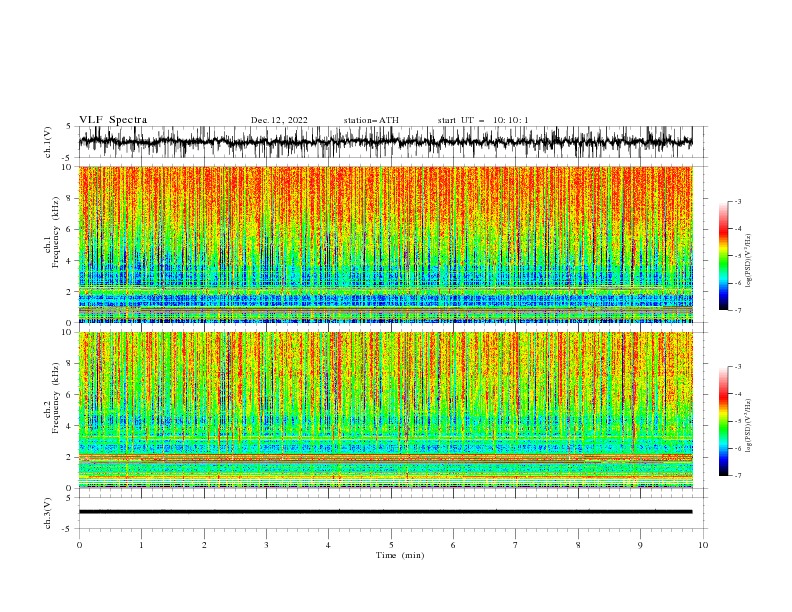Click the 'start UT = 10:10:1' text

pos(483,120)
